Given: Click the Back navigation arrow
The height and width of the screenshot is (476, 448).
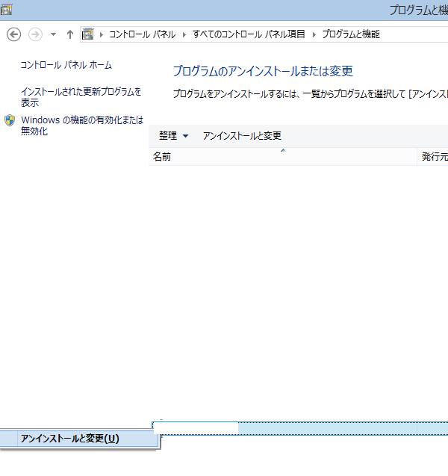Looking at the screenshot, I should click(13, 34).
